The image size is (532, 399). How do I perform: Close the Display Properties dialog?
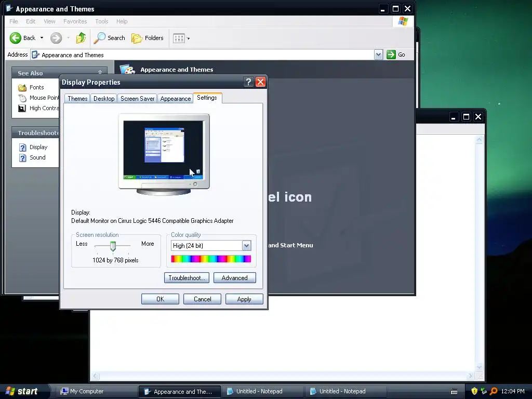coord(260,82)
